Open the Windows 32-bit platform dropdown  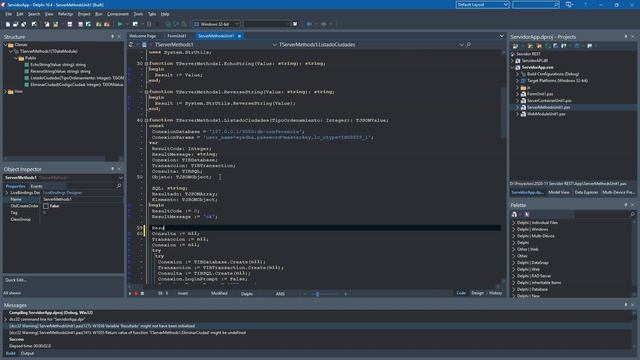(236, 24)
